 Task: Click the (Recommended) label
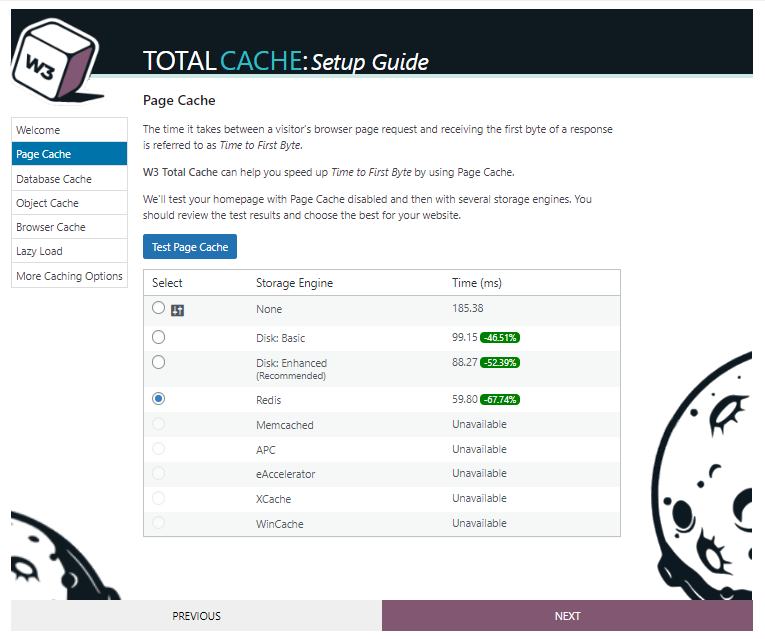tap(291, 376)
